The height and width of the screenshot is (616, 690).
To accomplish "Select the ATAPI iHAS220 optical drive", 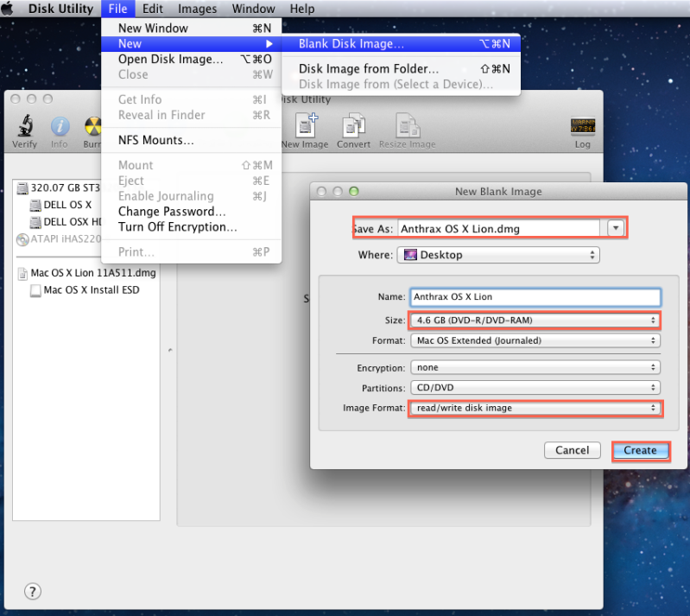I will (x=59, y=239).
